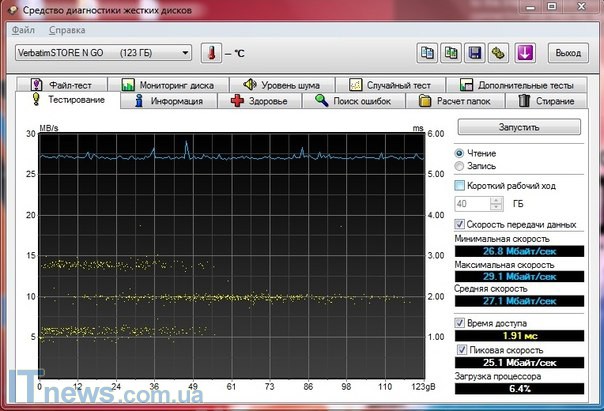
Task: Click the Выход button
Action: (x=567, y=52)
